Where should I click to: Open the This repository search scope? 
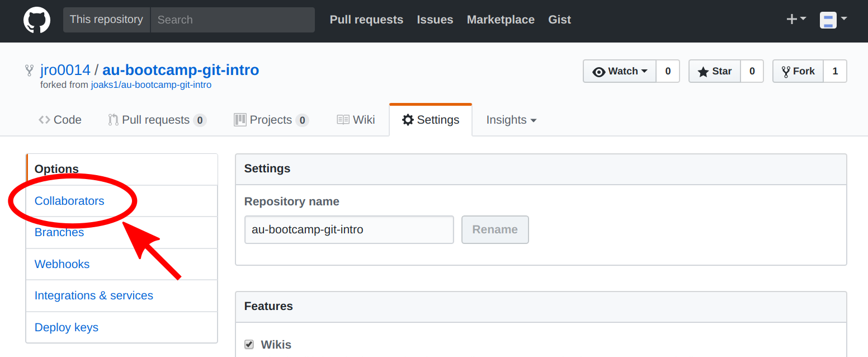[x=106, y=20]
